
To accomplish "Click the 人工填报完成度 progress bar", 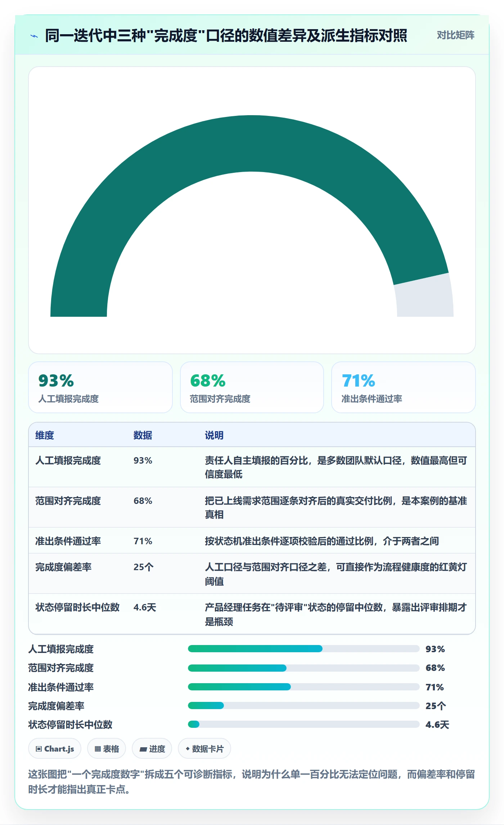I will pyautogui.click(x=303, y=649).
